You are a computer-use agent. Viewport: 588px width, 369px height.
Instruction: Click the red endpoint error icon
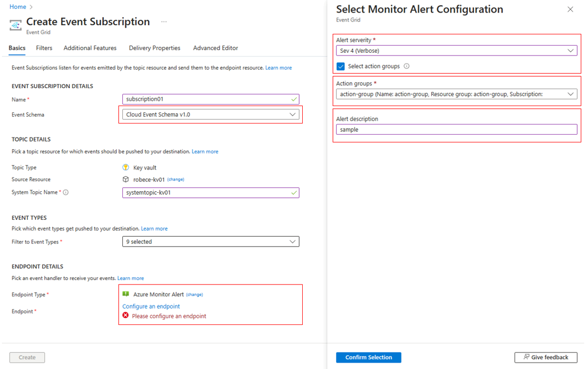coord(125,315)
